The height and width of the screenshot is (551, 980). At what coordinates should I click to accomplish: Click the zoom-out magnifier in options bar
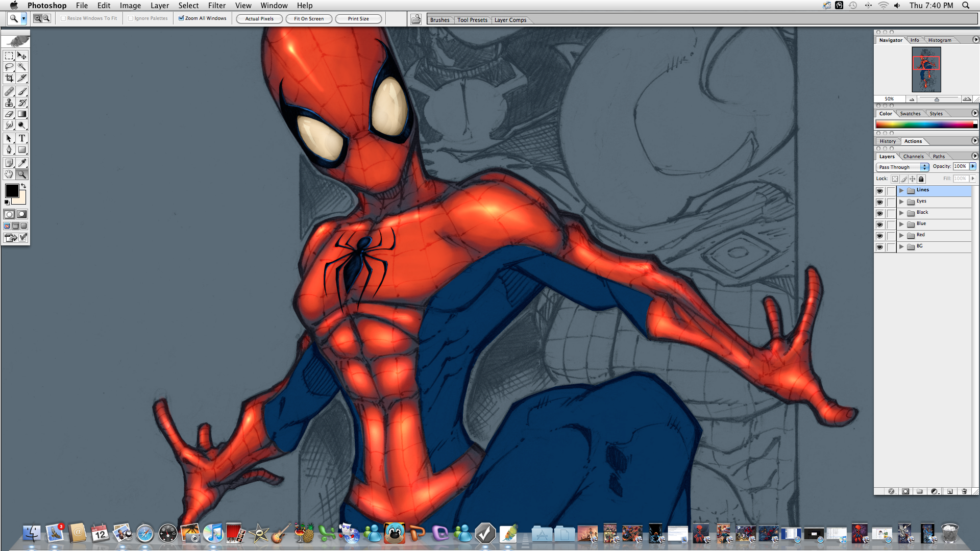pyautogui.click(x=46, y=18)
